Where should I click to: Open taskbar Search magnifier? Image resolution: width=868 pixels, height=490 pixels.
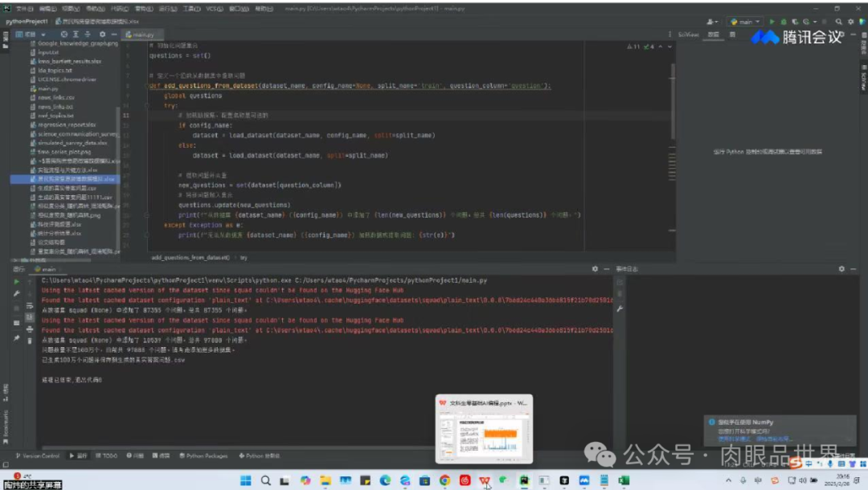[266, 480]
